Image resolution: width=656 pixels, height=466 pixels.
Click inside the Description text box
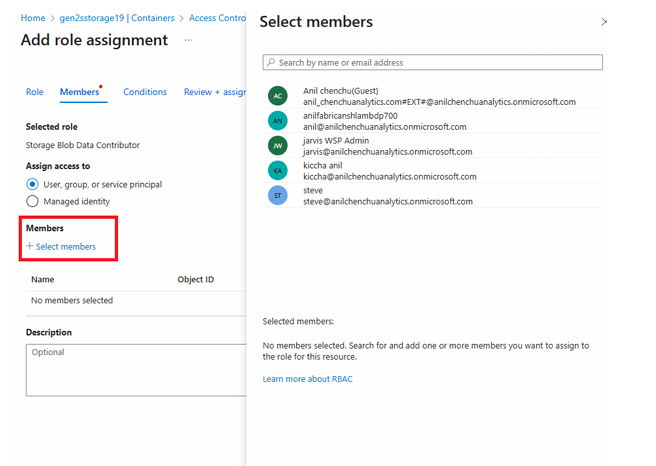[x=135, y=370]
